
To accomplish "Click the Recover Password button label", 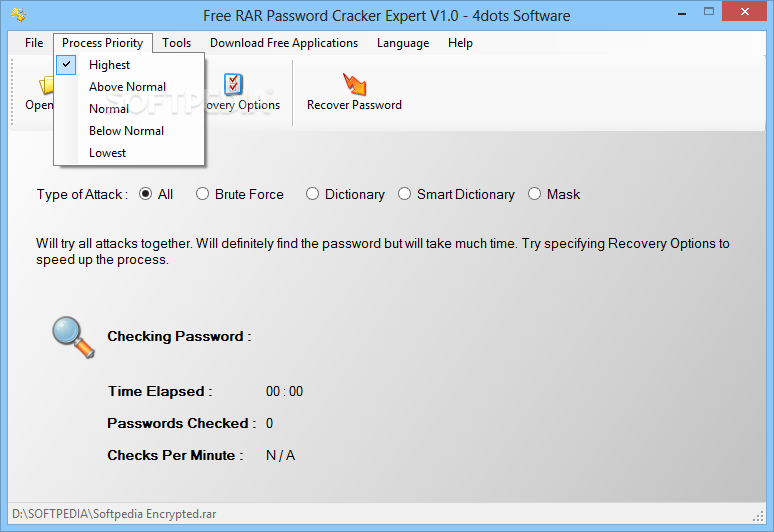I will [x=354, y=105].
